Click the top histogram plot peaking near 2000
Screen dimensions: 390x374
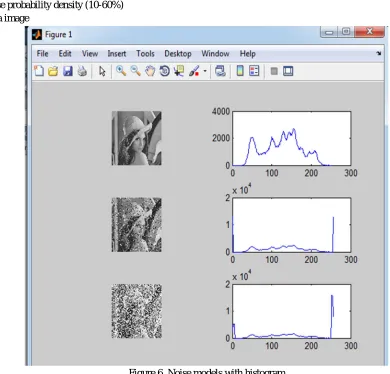click(x=292, y=139)
